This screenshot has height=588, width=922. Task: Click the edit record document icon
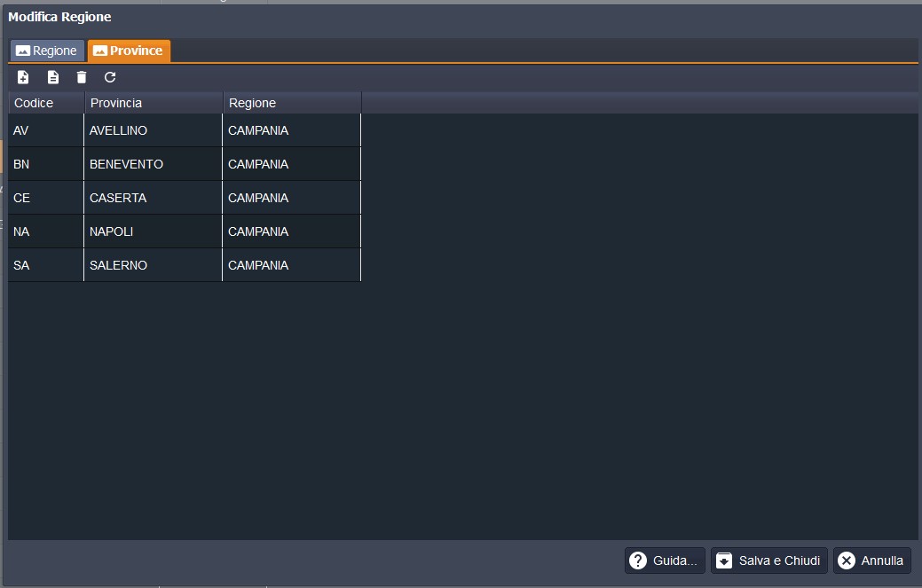coord(52,77)
